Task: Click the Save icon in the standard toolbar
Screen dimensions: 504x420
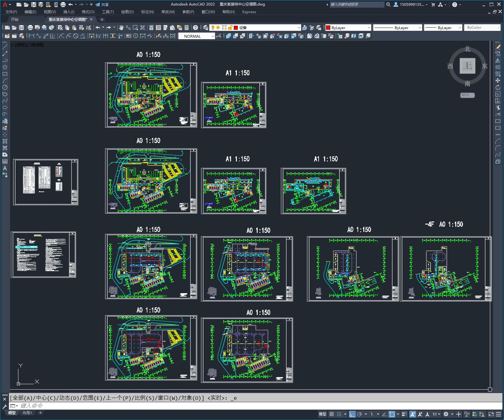Action: point(21,28)
